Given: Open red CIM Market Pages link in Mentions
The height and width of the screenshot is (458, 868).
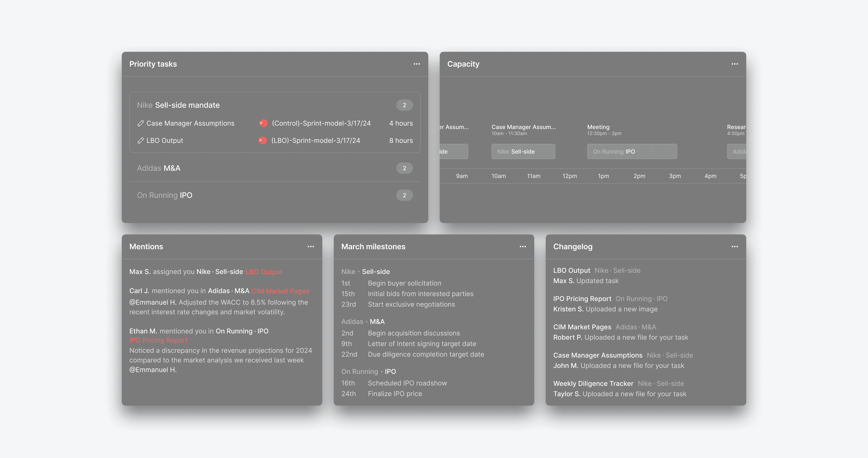Looking at the screenshot, I should 280,291.
